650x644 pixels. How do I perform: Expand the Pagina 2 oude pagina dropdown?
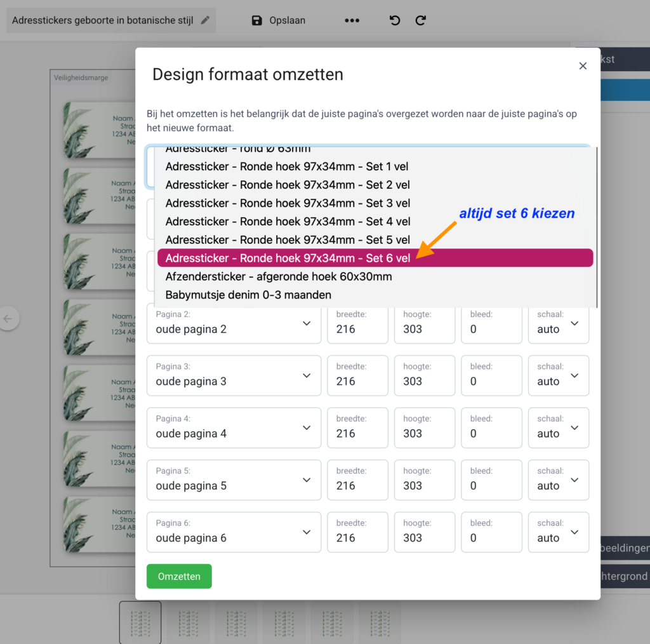234,323
